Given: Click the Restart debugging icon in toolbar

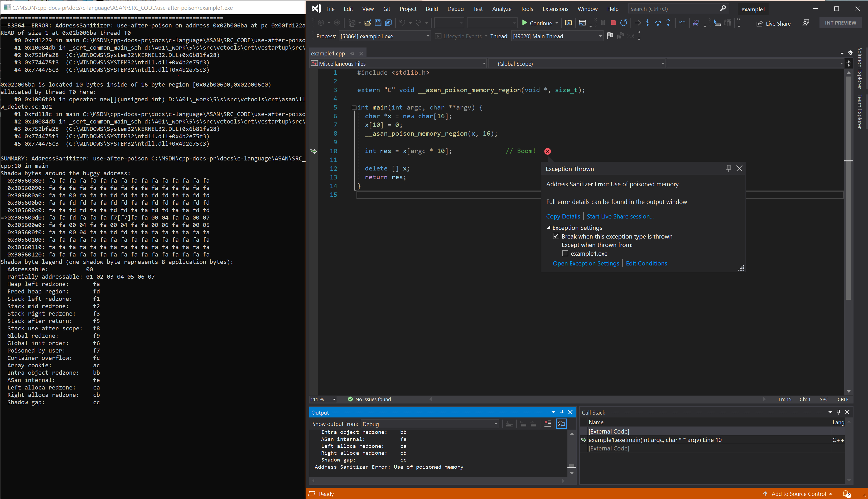Looking at the screenshot, I should pyautogui.click(x=624, y=23).
